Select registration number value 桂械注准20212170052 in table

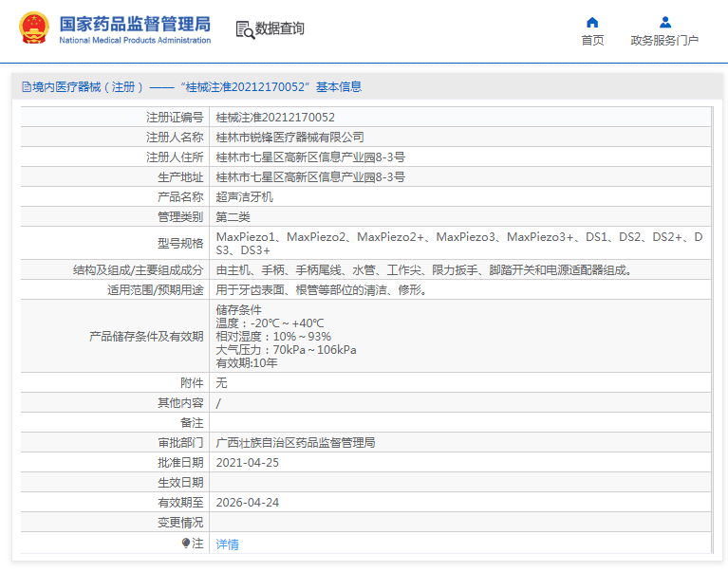275,118
